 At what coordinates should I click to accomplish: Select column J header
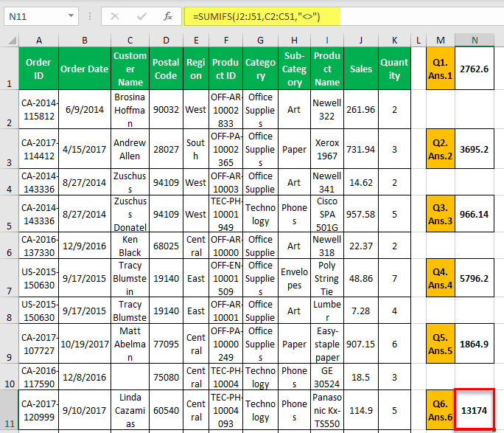[361, 41]
